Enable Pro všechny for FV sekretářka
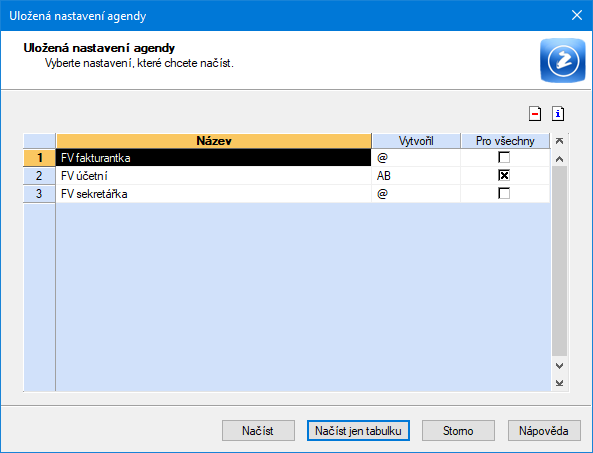The image size is (593, 453). click(504, 194)
